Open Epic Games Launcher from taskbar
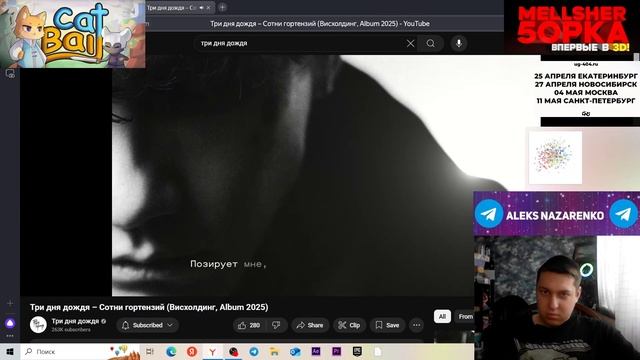640x360 pixels. [357, 351]
